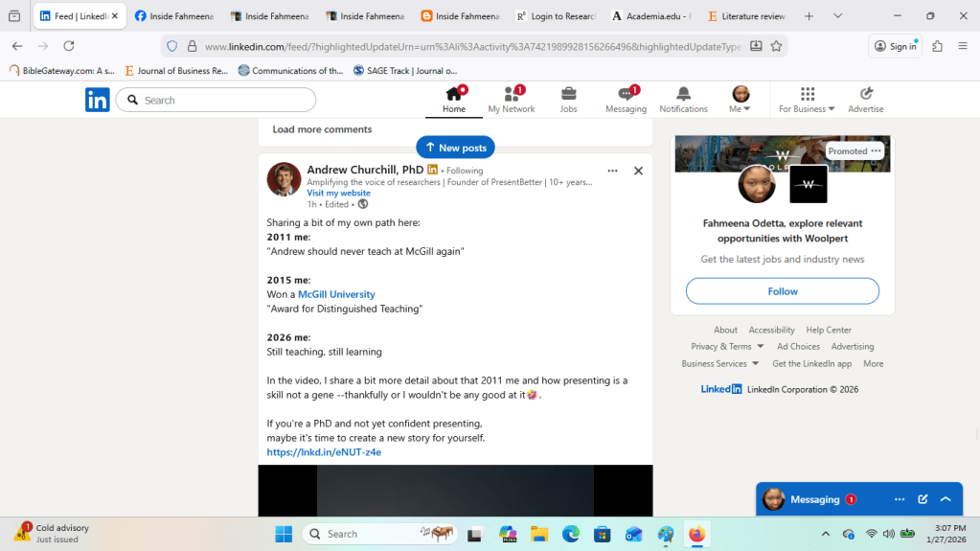The height and width of the screenshot is (551, 980).
Task: Dismiss Andrew Churchill's post with X
Action: point(638,171)
